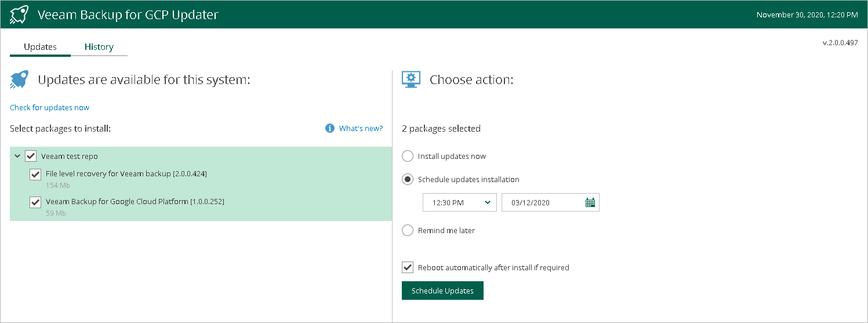
Task: Click the 03/12/2020 date input field
Action: (542, 202)
